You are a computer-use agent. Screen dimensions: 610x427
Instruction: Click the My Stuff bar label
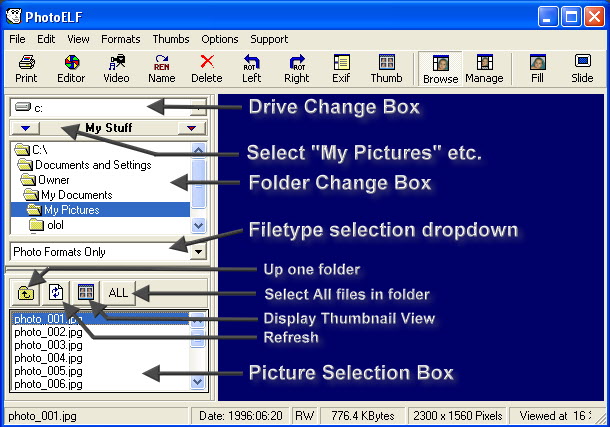[x=109, y=128]
